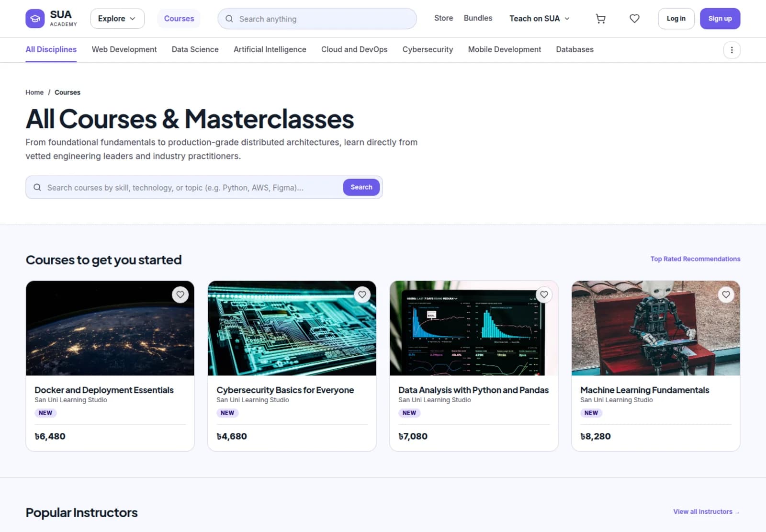Switch to the Data Science tab
Viewport: 766px width, 532px height.
195,49
